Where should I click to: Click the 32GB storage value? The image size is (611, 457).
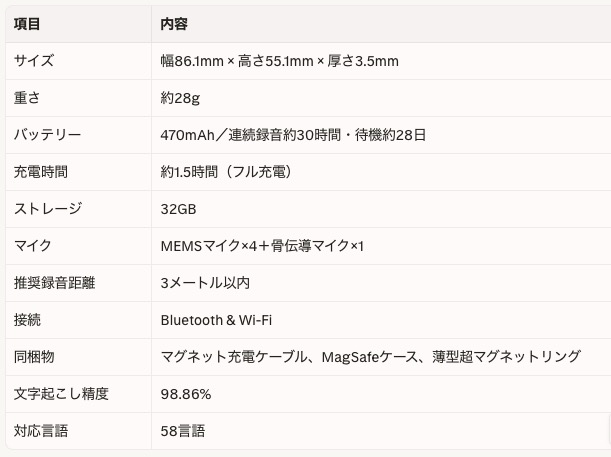coord(178,209)
